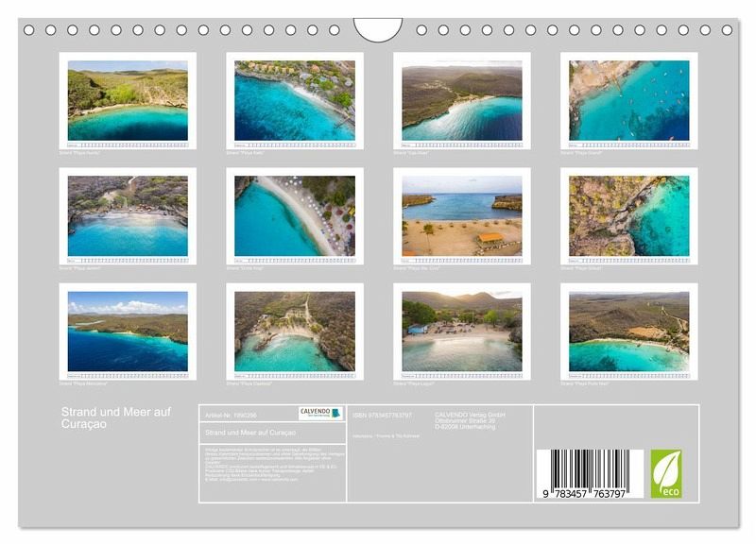
Task: Open the small beach photo with path leading down
Action: [295, 332]
